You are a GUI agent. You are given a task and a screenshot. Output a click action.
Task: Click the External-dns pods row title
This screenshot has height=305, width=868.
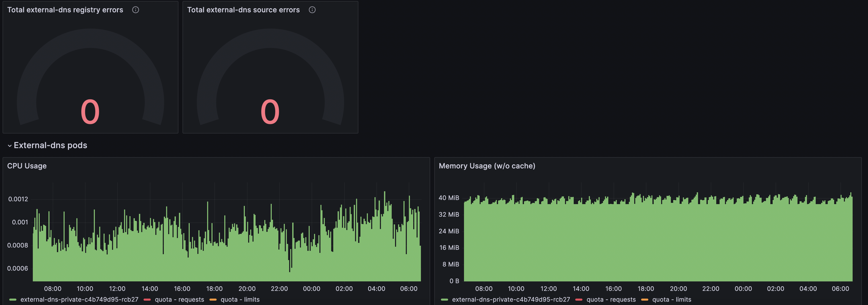coord(50,145)
